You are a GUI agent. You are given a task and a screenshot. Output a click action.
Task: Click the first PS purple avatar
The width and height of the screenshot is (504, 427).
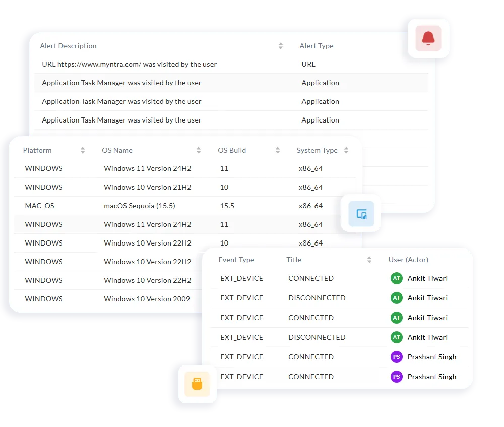point(396,357)
